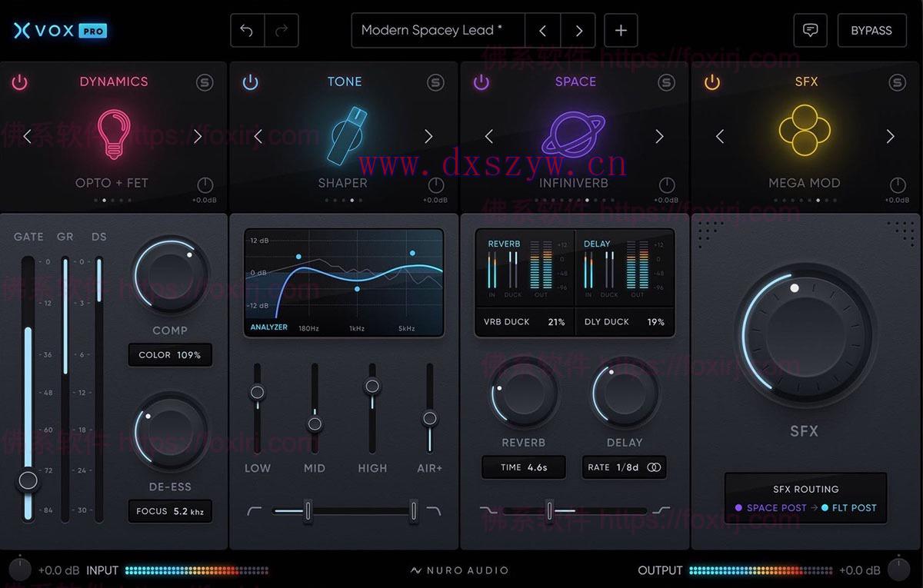Screen dimensions: 923x588
Task: Click the SFX output gain knob icon
Action: pos(898,185)
